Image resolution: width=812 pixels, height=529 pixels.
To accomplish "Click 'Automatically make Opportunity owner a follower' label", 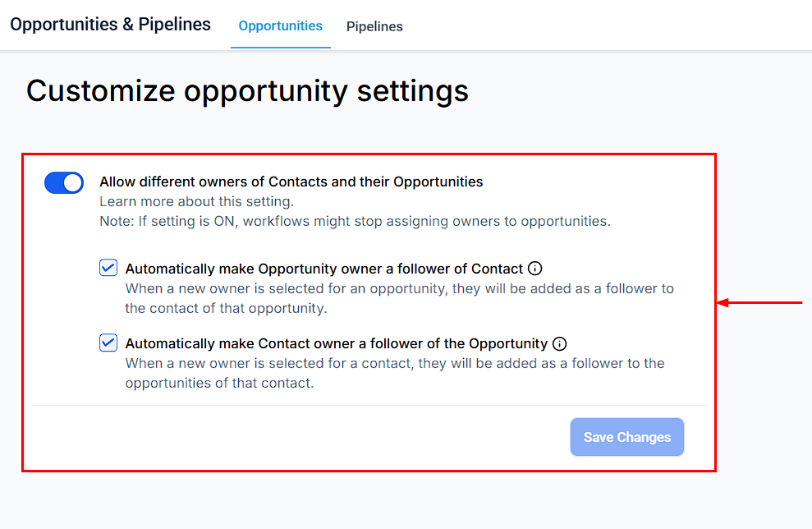I will (323, 269).
